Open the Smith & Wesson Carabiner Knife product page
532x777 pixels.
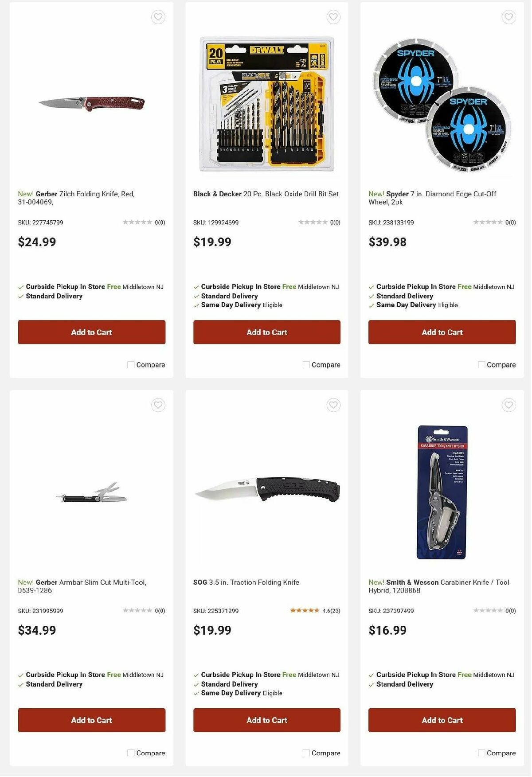click(438, 586)
